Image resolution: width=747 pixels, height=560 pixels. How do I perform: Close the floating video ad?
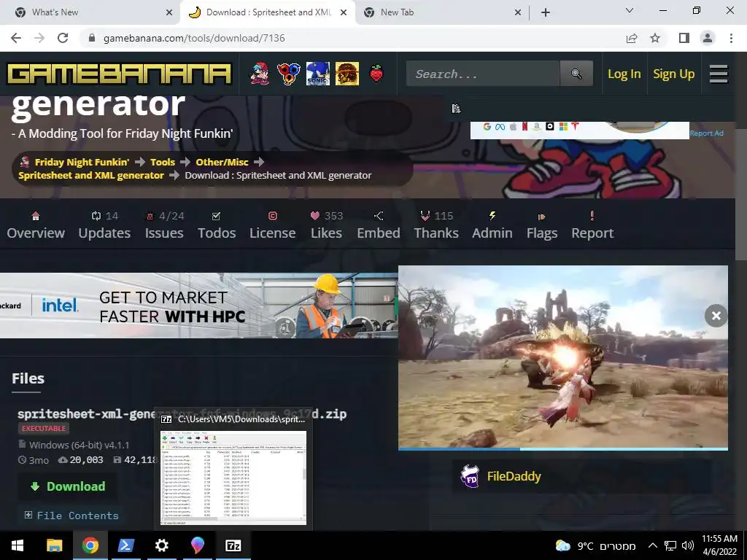point(716,316)
